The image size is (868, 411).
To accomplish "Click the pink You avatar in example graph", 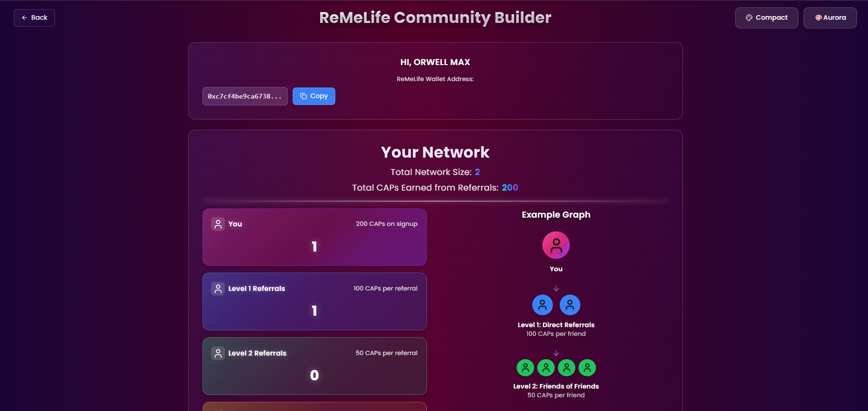I will (x=556, y=245).
